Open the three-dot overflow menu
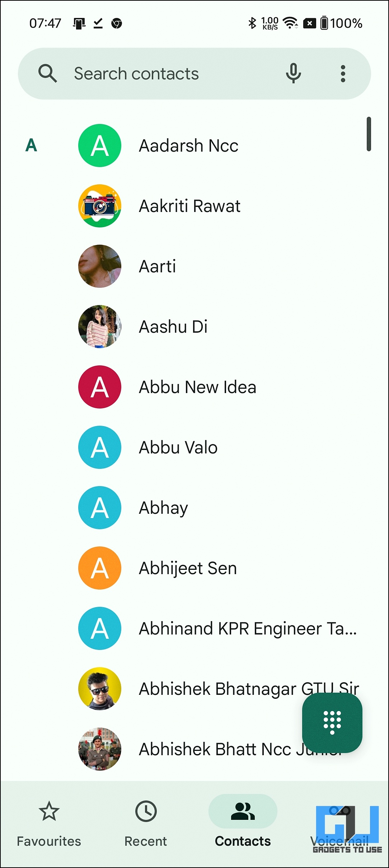 pos(343,74)
